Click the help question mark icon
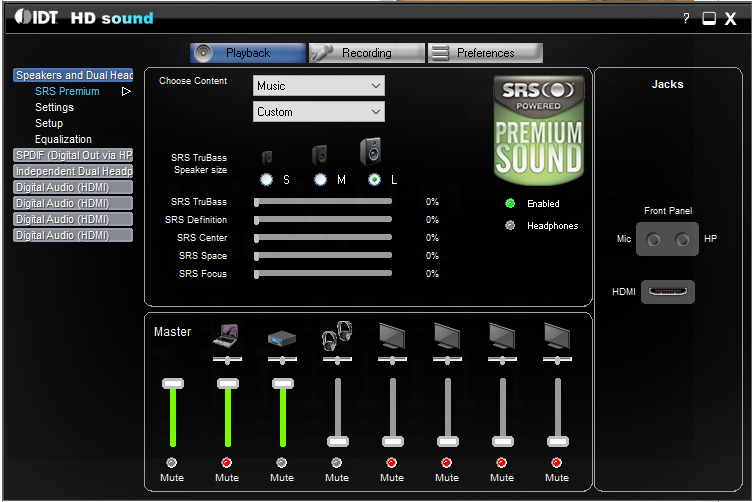753x502 pixels. [686, 18]
